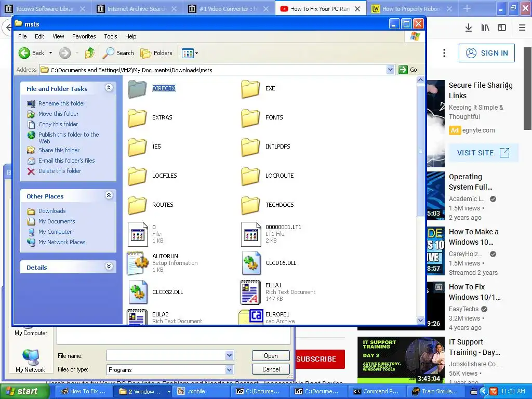The height and width of the screenshot is (399, 532).
Task: Go to My Documents in Other Places
Action: point(56,221)
